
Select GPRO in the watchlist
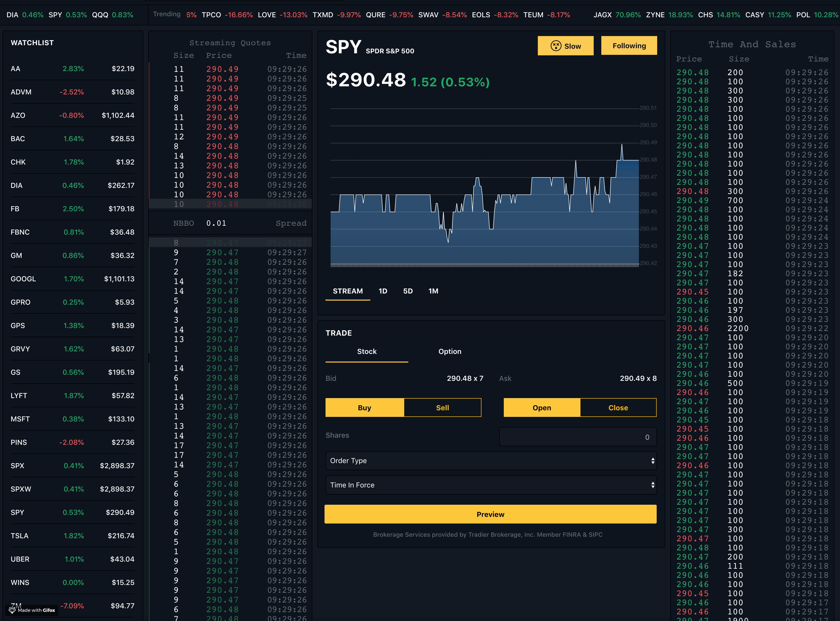click(73, 302)
